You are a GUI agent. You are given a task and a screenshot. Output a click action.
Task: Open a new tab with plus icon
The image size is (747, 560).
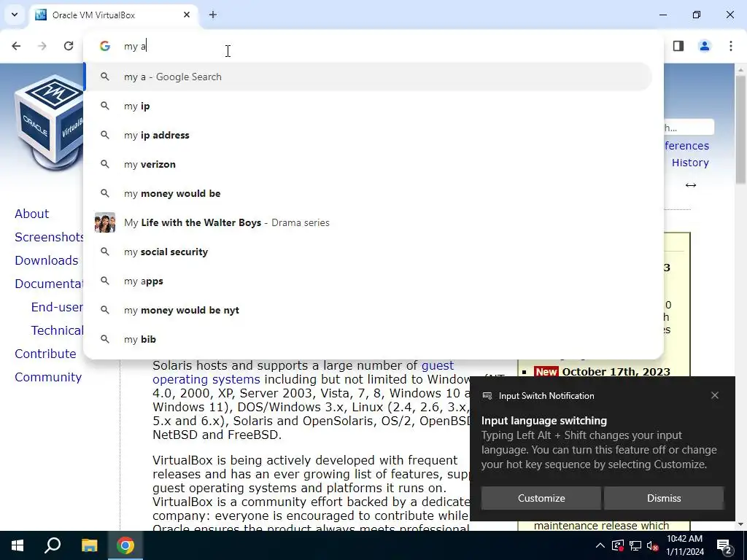tap(213, 15)
